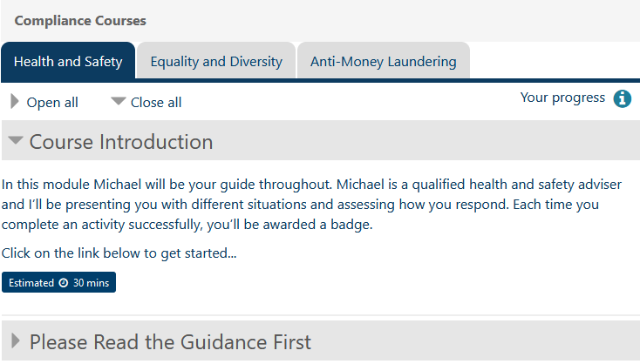Click the Open all triangle icon
640x364 pixels.
click(x=15, y=102)
